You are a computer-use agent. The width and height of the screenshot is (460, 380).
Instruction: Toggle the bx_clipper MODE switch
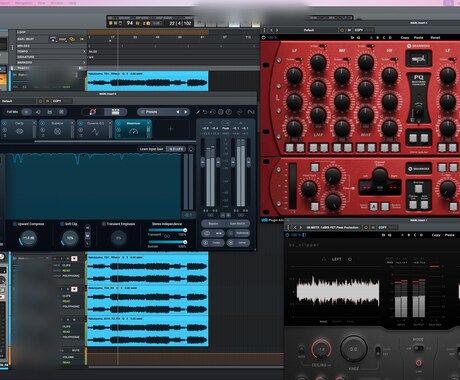coord(418,348)
